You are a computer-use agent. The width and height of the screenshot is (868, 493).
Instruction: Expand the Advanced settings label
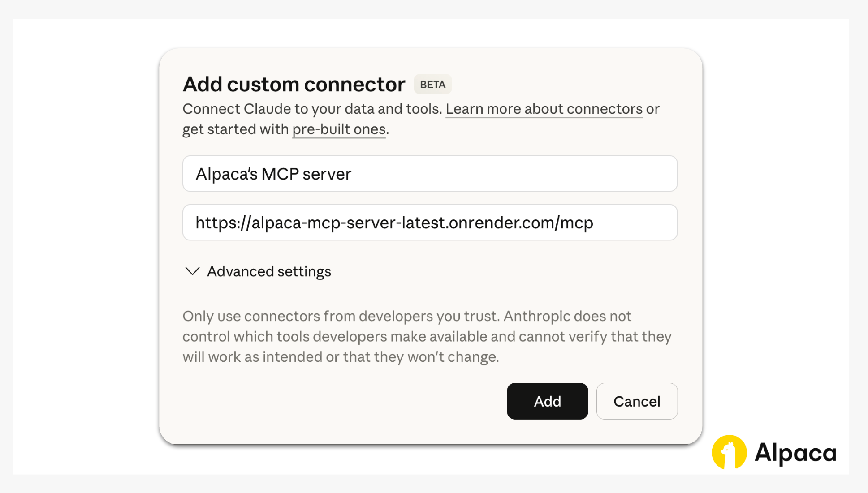269,271
